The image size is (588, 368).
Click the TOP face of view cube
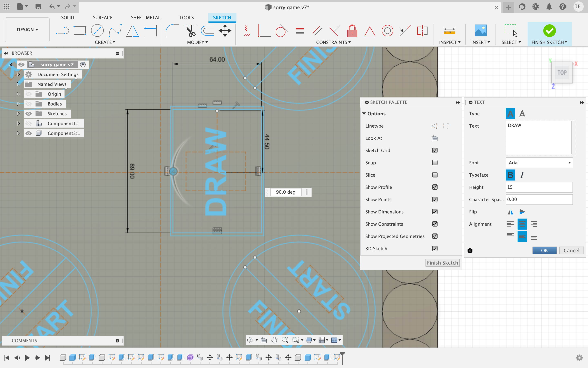point(562,73)
